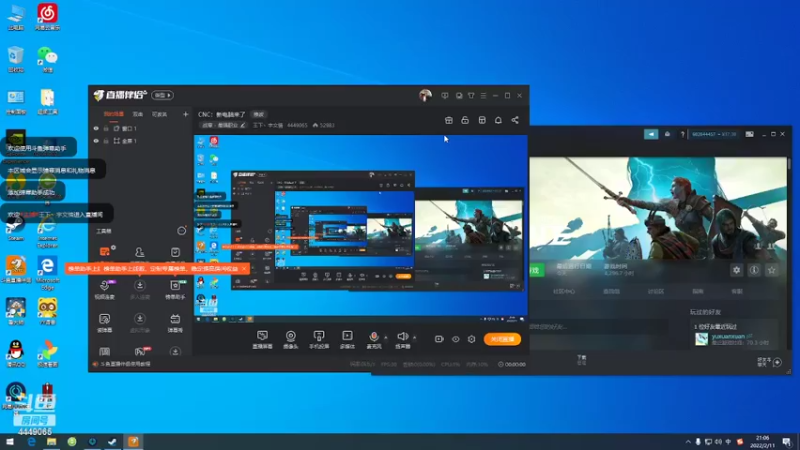Lock the 窗口 1 source
Viewport: 800px width, 450px height.
106,129
